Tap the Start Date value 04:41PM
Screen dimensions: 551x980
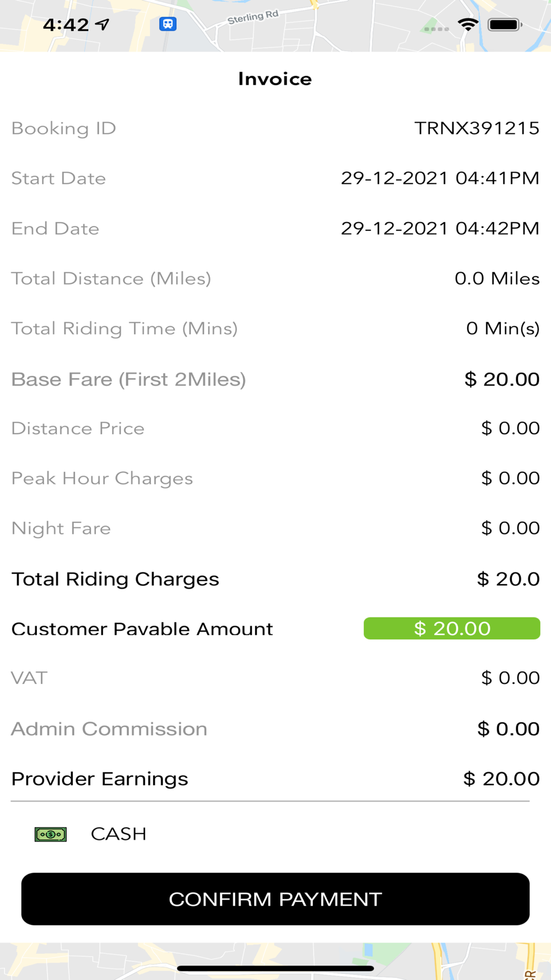coord(440,178)
